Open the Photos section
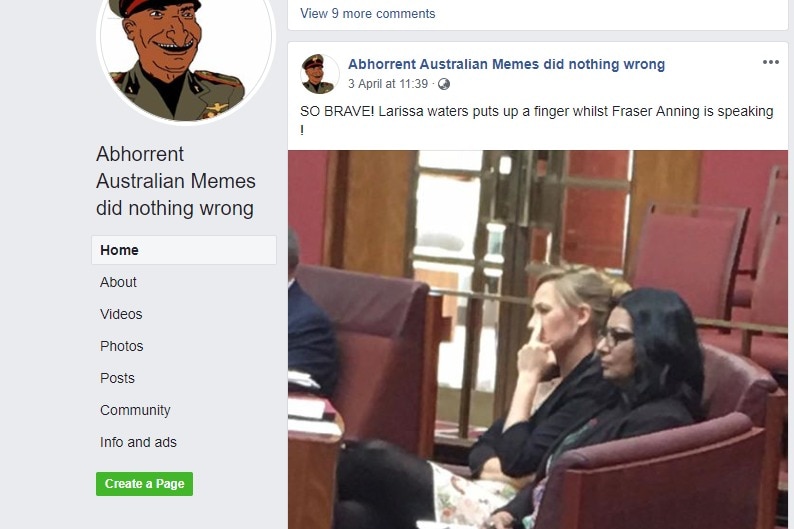The image size is (794, 529). [122, 346]
